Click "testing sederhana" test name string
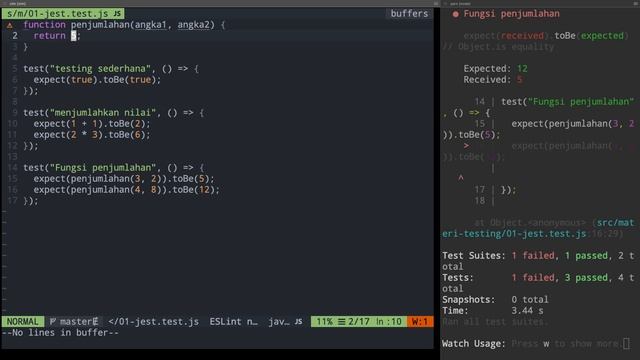 click(100, 69)
